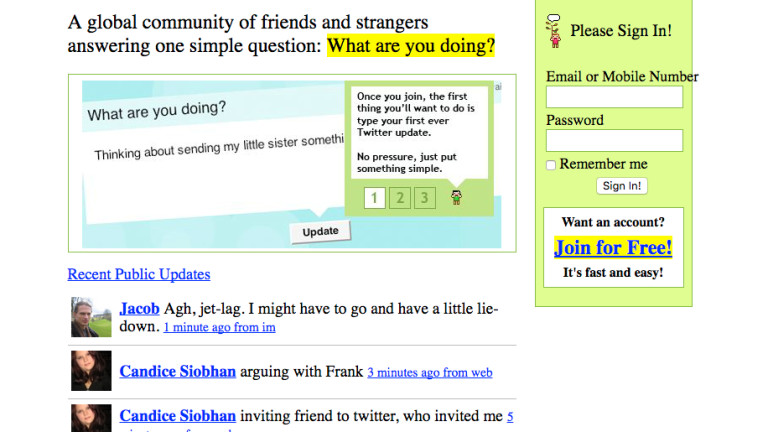This screenshot has height=432, width=768.
Task: Go to tutorial step 1
Action: coord(373,198)
